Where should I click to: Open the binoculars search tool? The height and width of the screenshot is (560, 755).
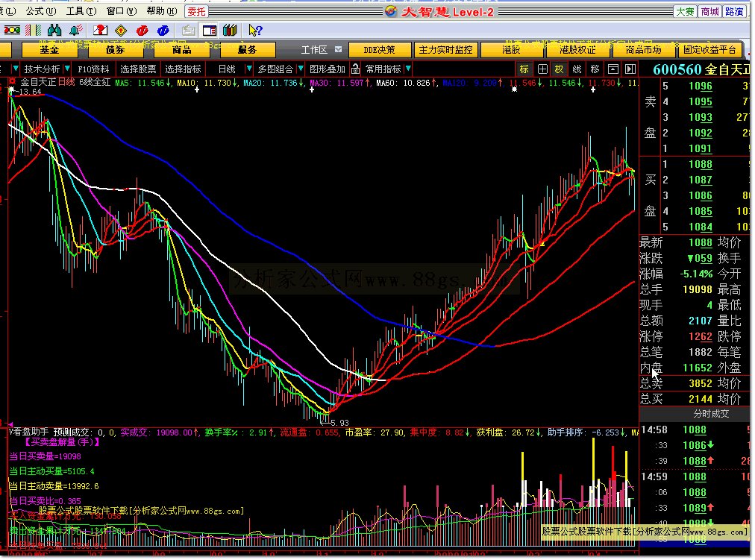pos(54,31)
